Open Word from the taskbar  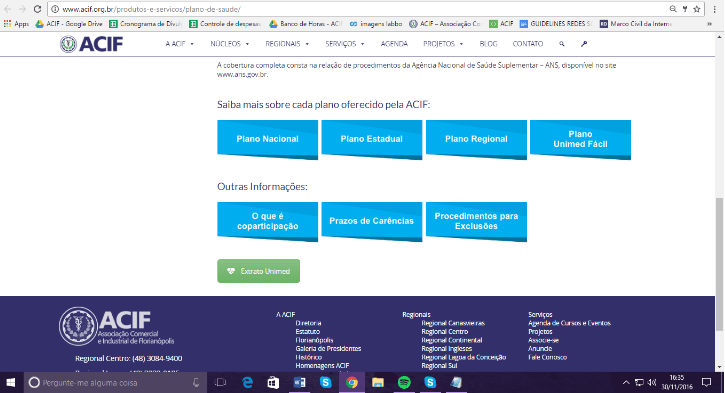300,382
